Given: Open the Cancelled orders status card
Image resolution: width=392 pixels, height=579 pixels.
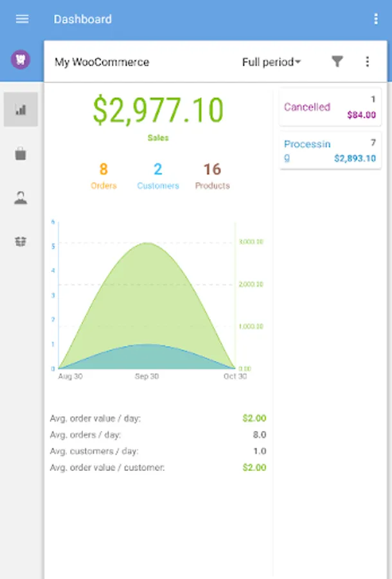Looking at the screenshot, I should [x=330, y=107].
